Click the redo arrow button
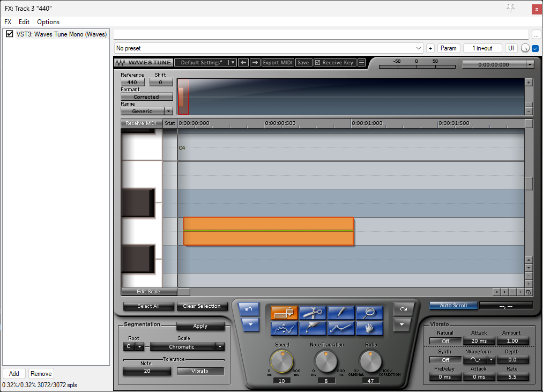The height and width of the screenshot is (392, 543). [x=404, y=309]
